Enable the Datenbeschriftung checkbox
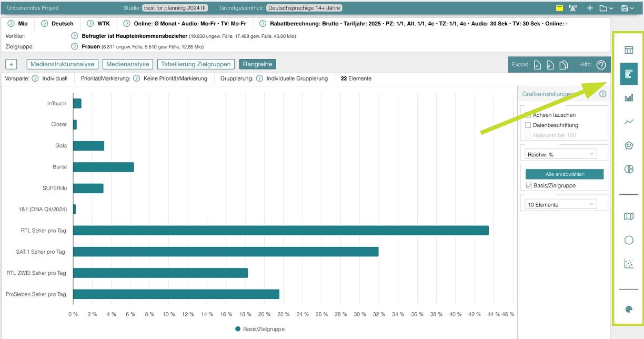Screen dimensions: 644x339 pos(528,125)
